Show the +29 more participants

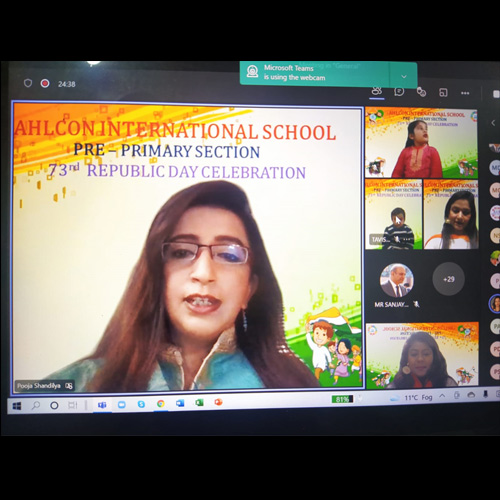(x=449, y=279)
